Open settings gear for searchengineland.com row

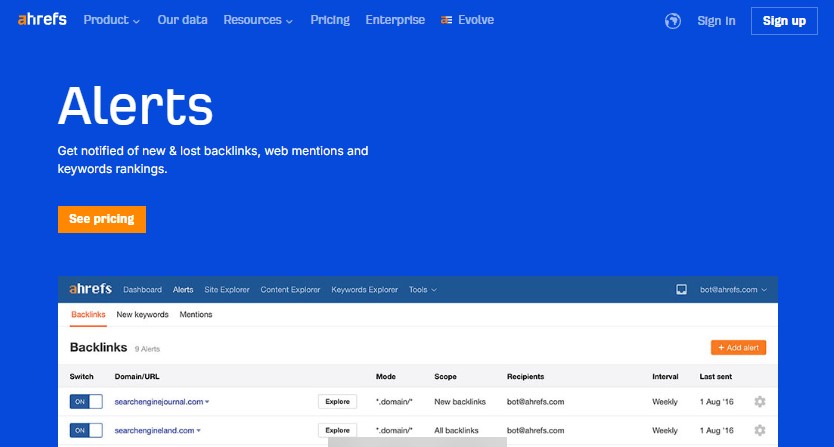click(760, 430)
